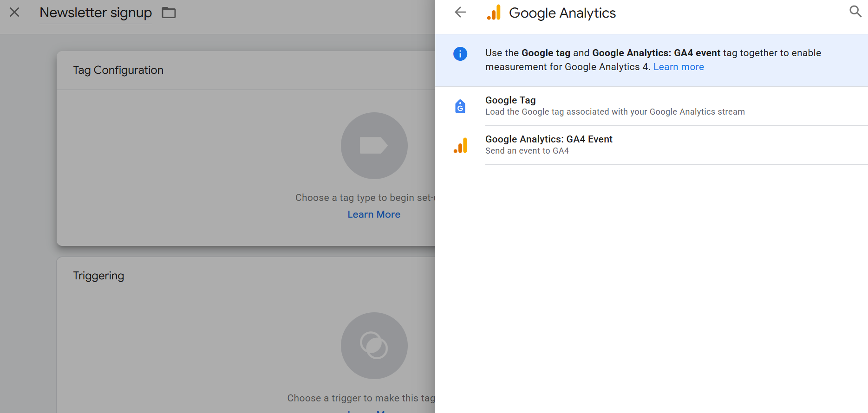Click the trigger placeholder circle icon
Screen dimensions: 868x413
tap(374, 346)
